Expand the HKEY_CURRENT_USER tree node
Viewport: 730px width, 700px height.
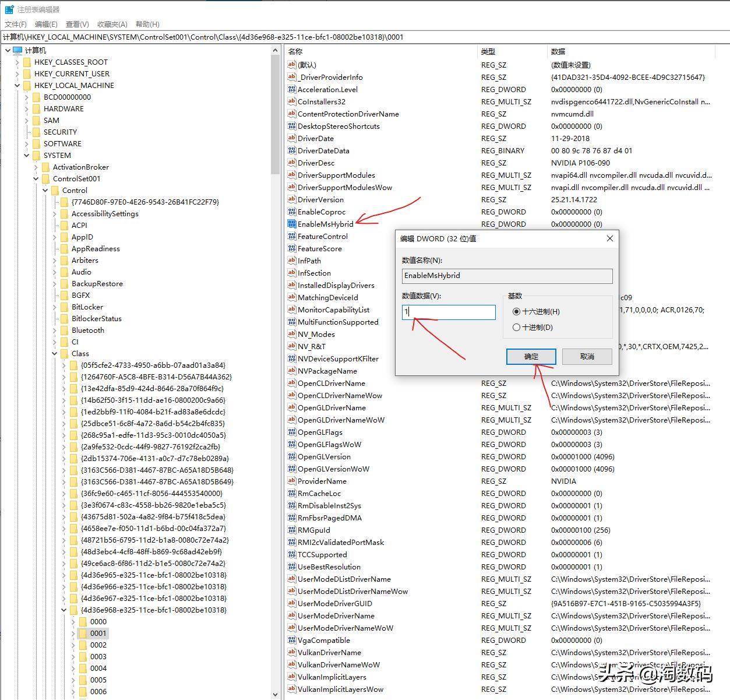(17, 73)
